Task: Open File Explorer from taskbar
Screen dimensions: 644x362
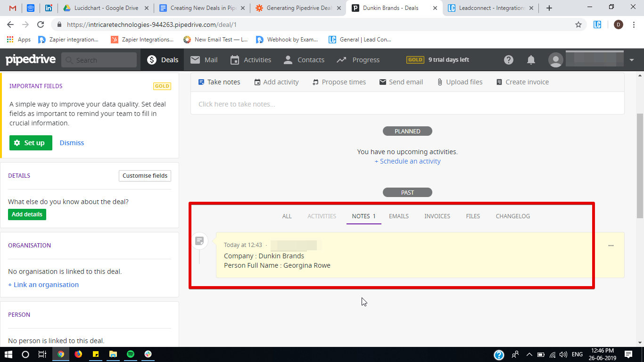Action: [x=113, y=354]
